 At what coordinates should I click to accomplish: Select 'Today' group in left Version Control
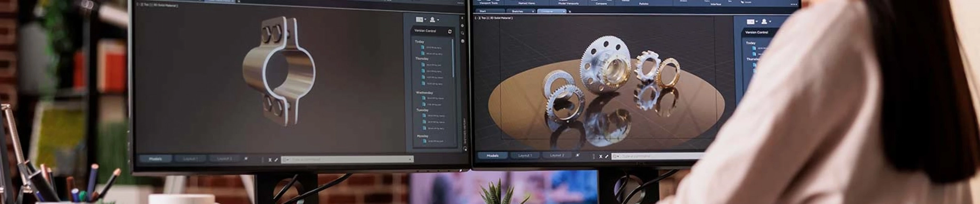point(419,42)
